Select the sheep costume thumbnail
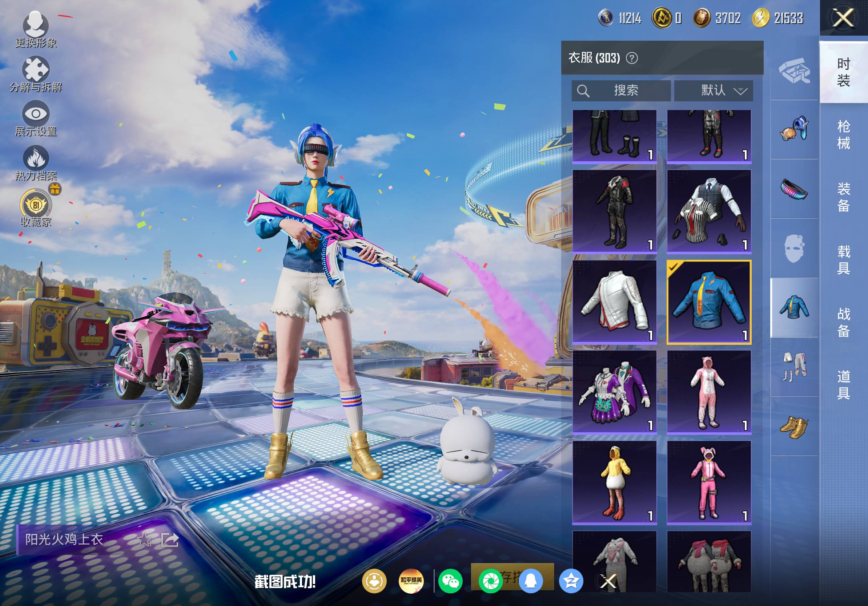The height and width of the screenshot is (606, 868). tap(709, 561)
